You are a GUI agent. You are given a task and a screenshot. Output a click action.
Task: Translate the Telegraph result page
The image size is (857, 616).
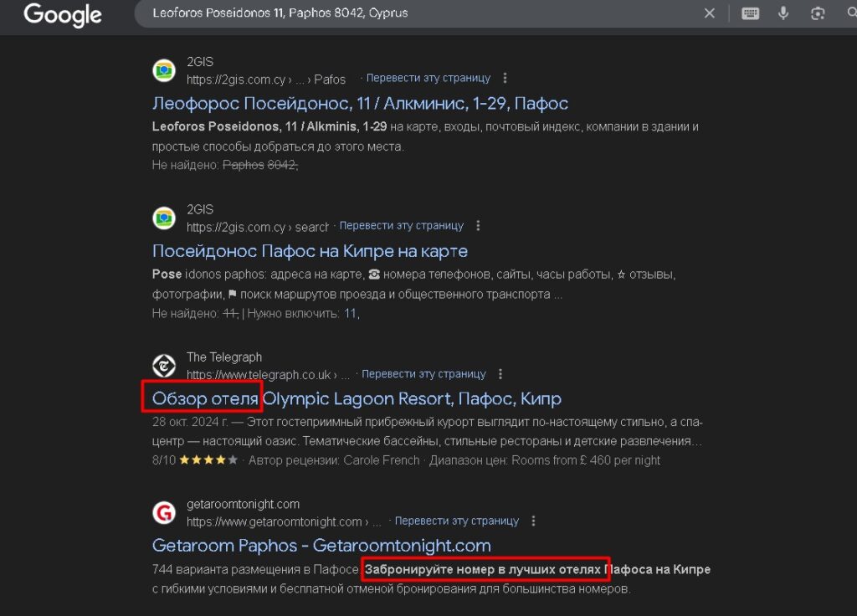(x=423, y=374)
